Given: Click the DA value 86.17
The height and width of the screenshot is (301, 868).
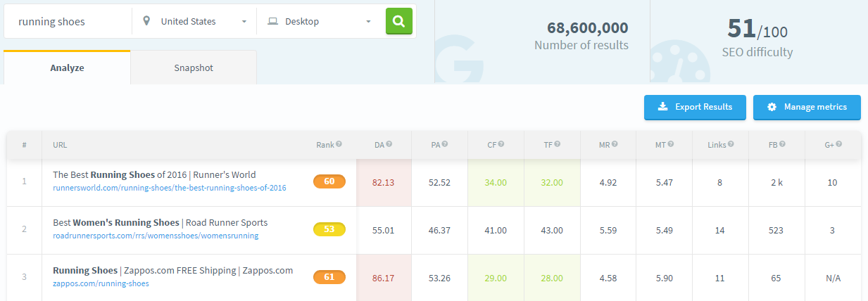Looking at the screenshot, I should (384, 278).
